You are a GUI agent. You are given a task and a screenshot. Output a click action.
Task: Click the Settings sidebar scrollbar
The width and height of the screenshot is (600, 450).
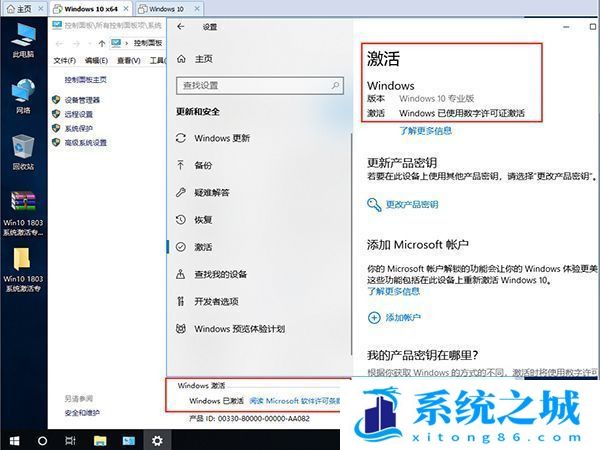click(x=351, y=244)
